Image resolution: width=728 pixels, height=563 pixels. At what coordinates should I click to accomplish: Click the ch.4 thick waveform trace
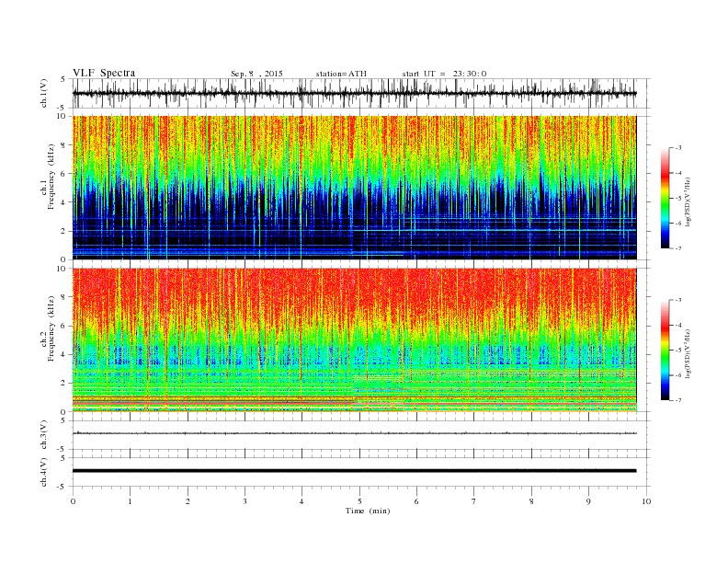[354, 471]
